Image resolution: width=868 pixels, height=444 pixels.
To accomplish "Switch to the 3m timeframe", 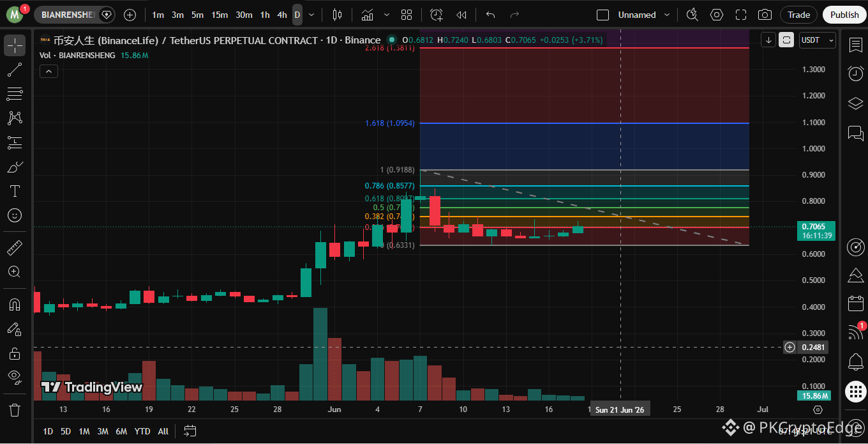I will pyautogui.click(x=177, y=14).
